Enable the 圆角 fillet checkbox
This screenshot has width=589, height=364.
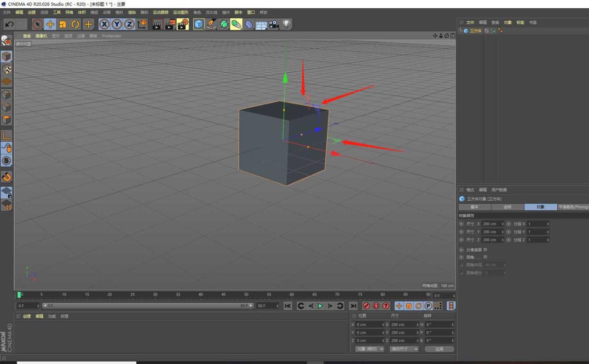coord(485,257)
